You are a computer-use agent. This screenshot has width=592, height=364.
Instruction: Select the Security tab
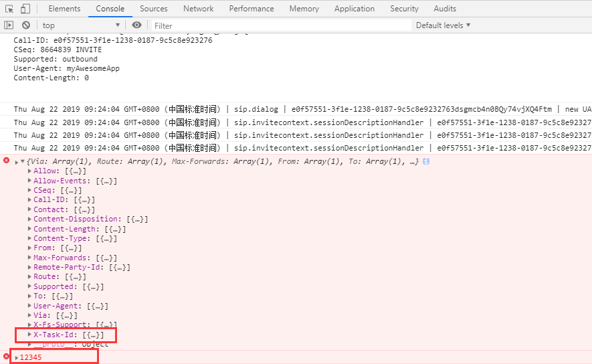pyautogui.click(x=404, y=8)
